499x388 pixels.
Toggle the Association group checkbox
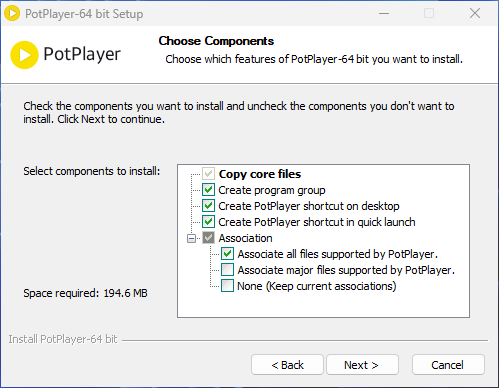(x=208, y=238)
